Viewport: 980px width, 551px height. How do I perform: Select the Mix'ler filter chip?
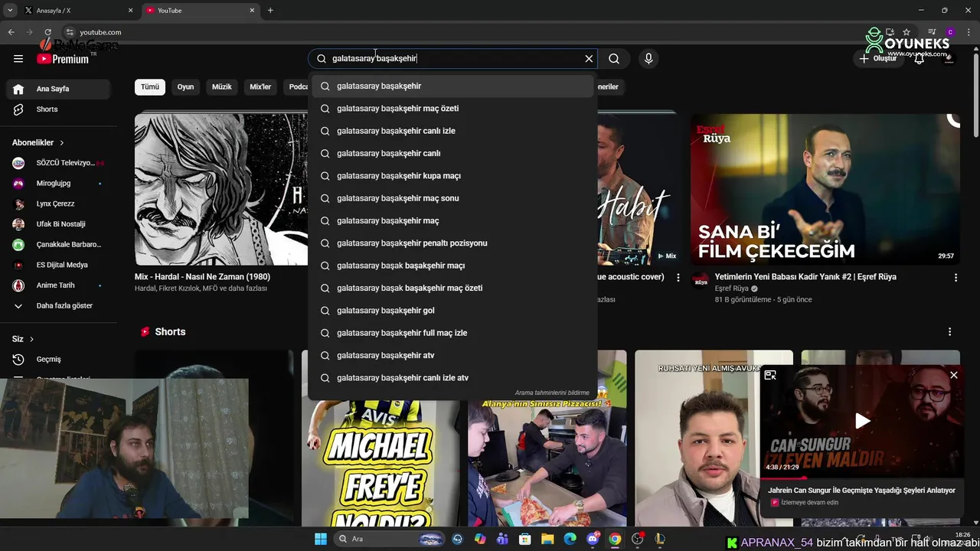[260, 86]
